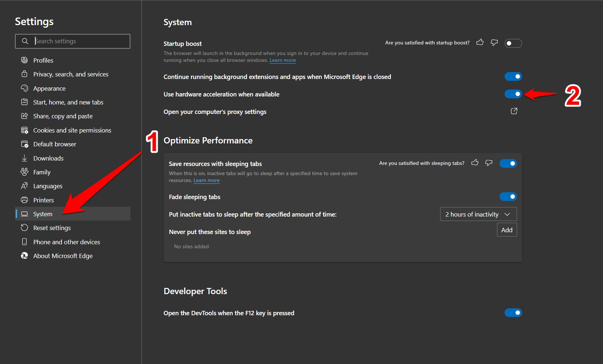
Task: Click the Profiles icon in sidebar
Action: 24,60
